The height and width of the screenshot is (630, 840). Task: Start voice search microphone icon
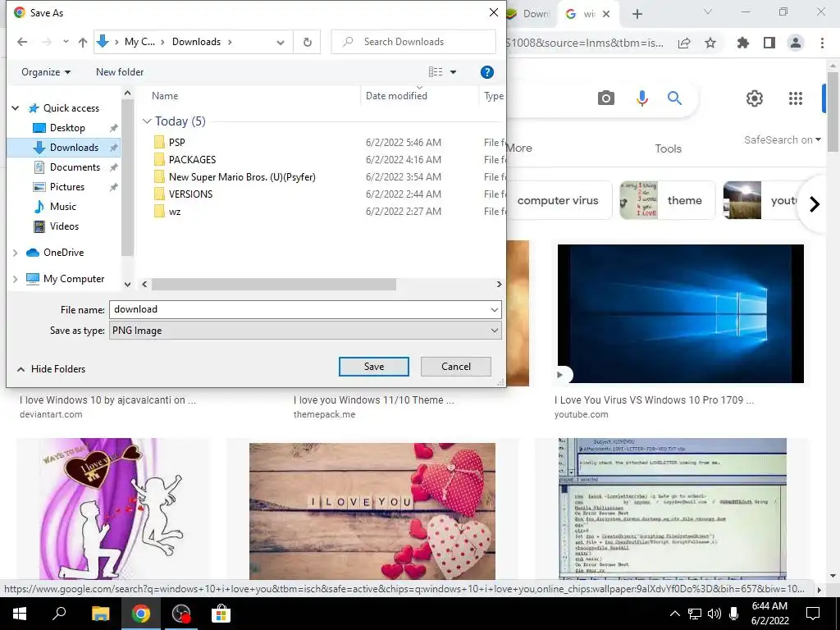point(641,98)
